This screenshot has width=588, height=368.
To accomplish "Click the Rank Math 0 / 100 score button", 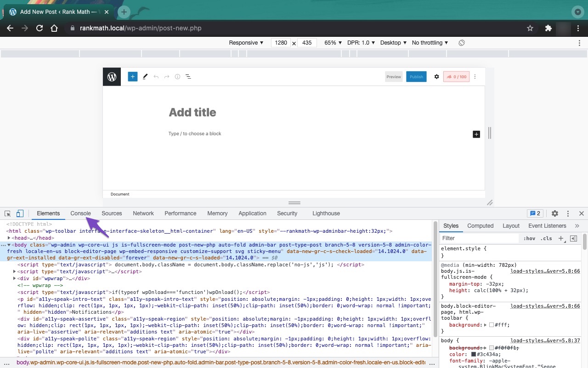I will (x=456, y=77).
